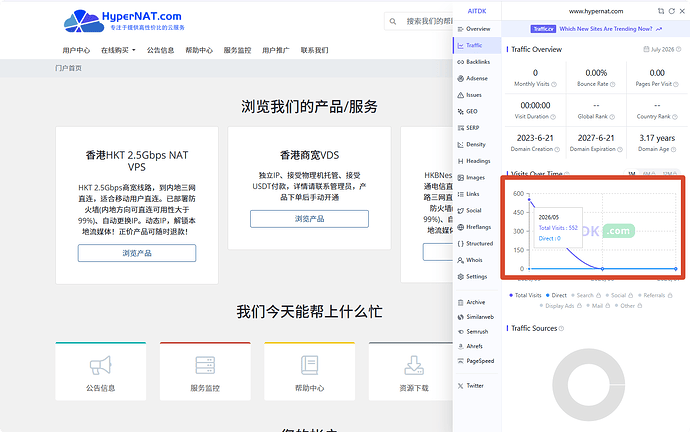
Task: Click the info icon beside Country Rank
Action: click(675, 117)
